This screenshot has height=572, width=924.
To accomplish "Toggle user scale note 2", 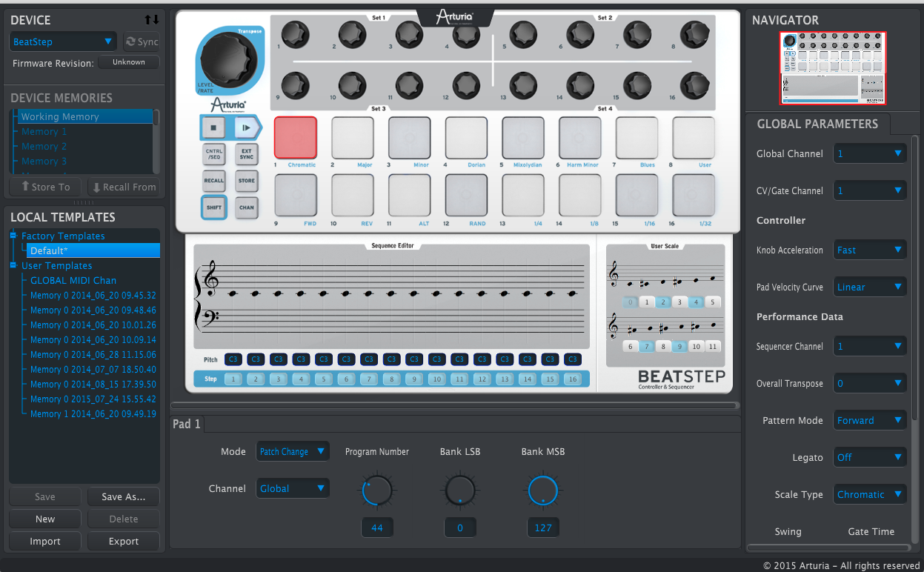I will pyautogui.click(x=663, y=302).
